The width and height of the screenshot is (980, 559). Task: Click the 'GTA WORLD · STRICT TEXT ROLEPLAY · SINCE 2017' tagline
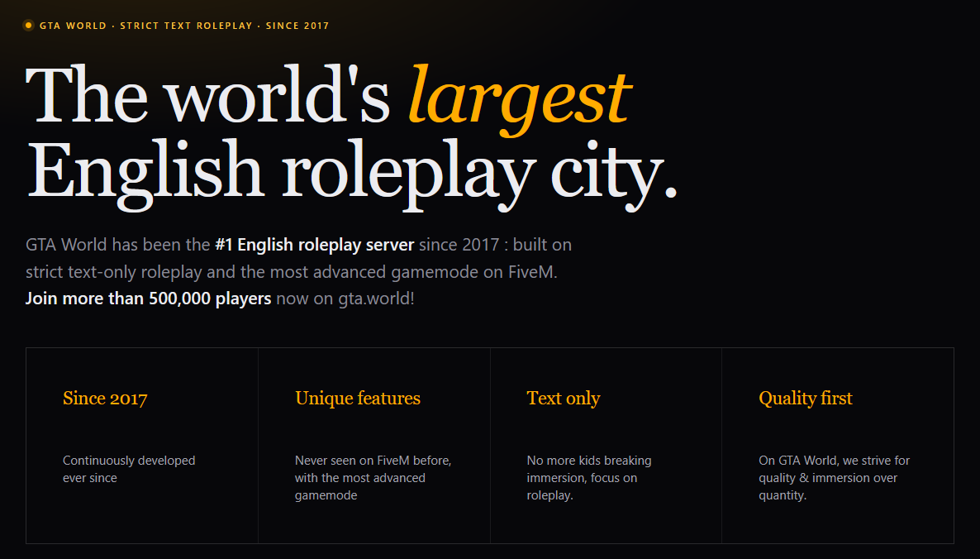click(x=184, y=26)
